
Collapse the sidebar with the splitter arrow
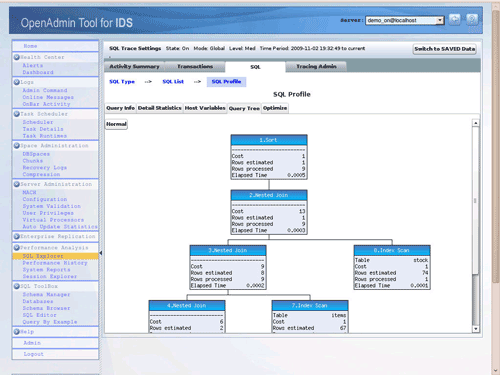pos(101,253)
